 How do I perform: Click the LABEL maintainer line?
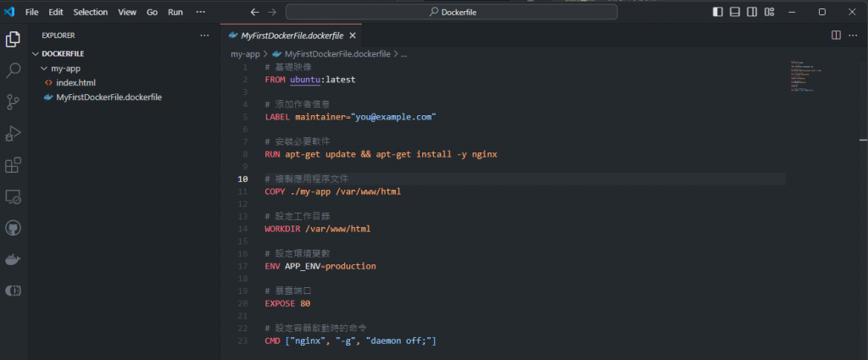click(x=350, y=117)
